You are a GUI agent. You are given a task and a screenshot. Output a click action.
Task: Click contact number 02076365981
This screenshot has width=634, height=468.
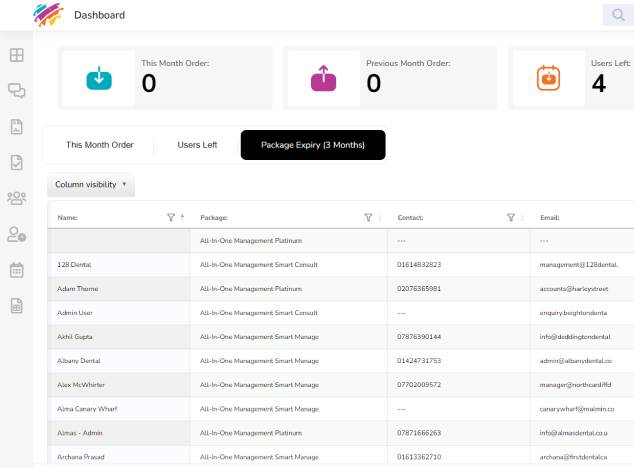point(419,288)
